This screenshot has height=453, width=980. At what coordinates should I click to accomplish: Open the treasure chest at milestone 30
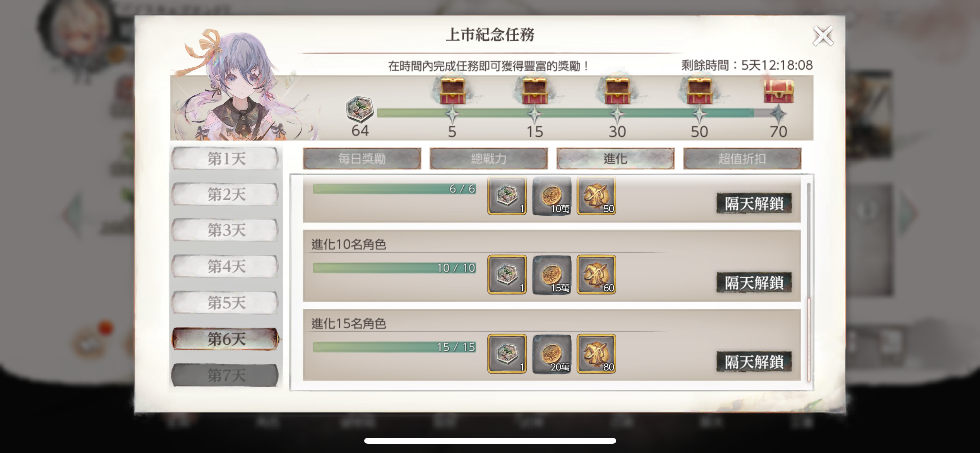(617, 91)
